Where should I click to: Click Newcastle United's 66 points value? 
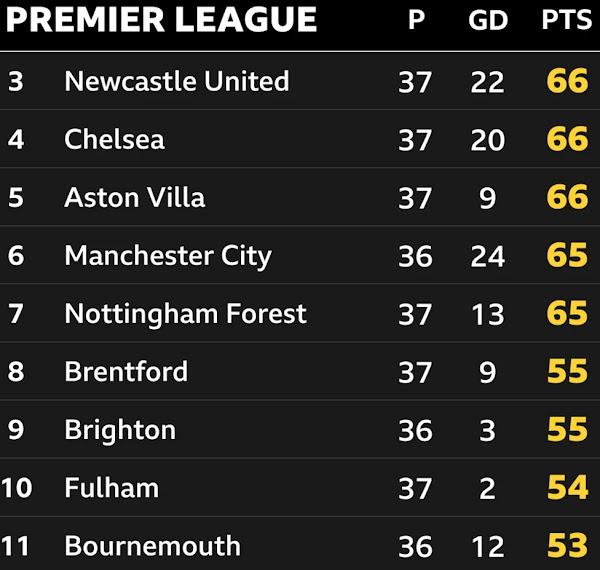click(567, 81)
